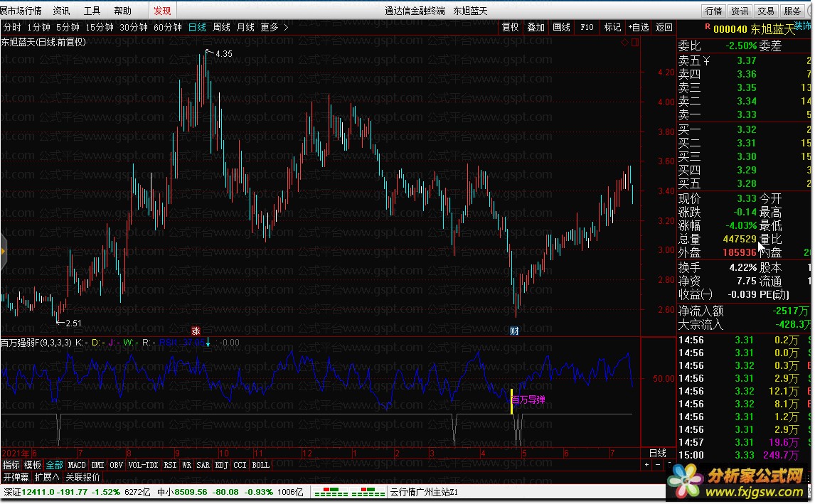This screenshot has height=504, width=815.
Task: Click the 叠加 overlay button
Action: [536, 27]
